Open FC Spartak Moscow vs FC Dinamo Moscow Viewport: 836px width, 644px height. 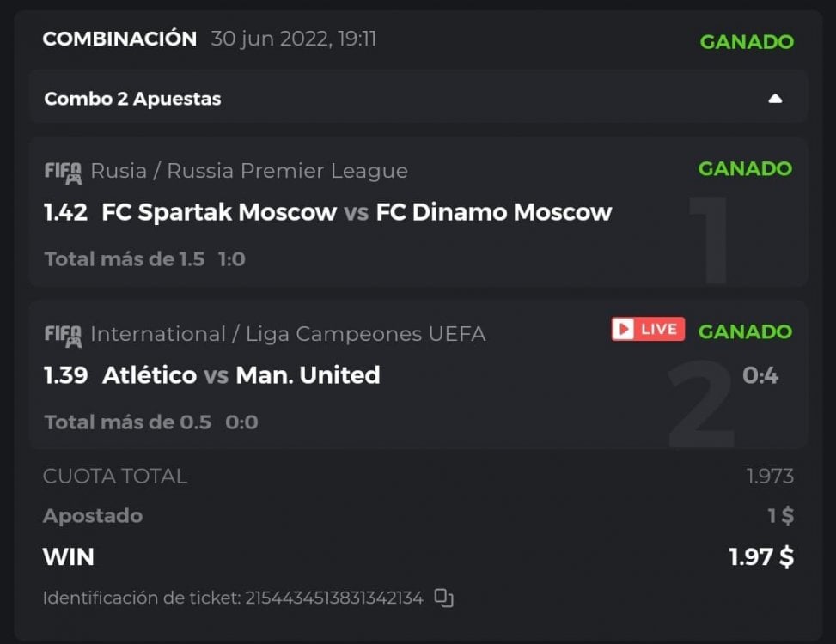pyautogui.click(x=357, y=212)
